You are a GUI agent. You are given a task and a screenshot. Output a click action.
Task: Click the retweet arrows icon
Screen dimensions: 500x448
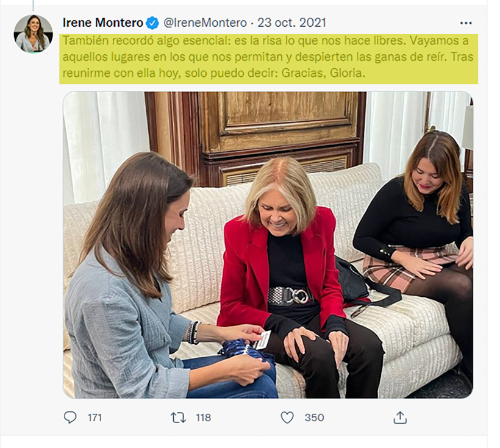click(x=178, y=417)
